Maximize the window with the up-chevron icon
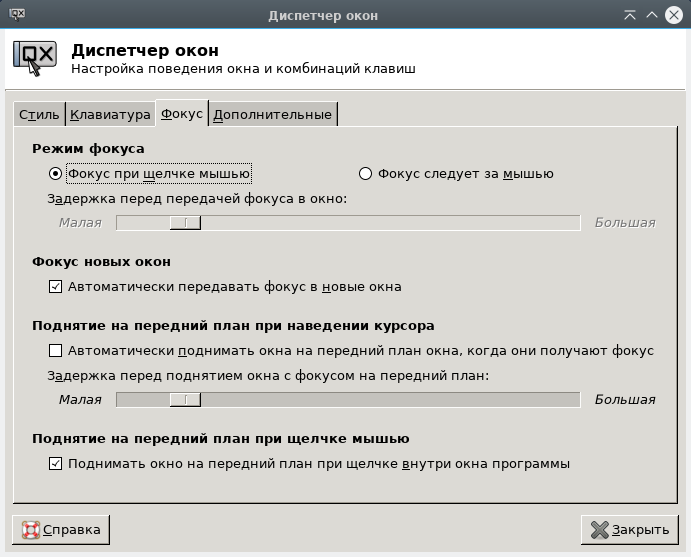691x557 pixels. point(652,15)
